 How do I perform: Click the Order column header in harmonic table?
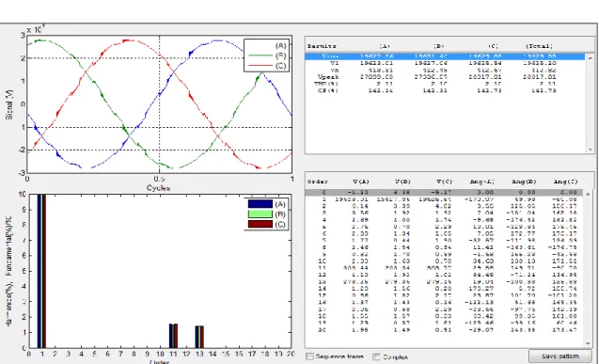coord(318,182)
